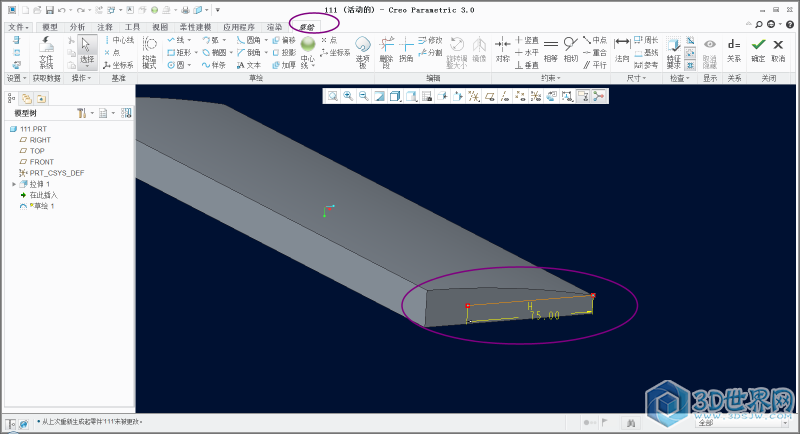
Task: Select the 文本 (Text) sketch tool
Action: click(x=248, y=65)
